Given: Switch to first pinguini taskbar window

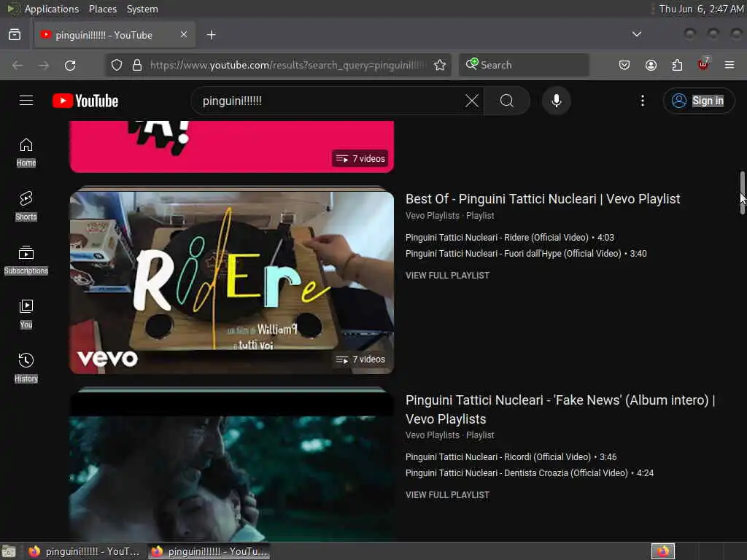Looking at the screenshot, I should (85, 551).
